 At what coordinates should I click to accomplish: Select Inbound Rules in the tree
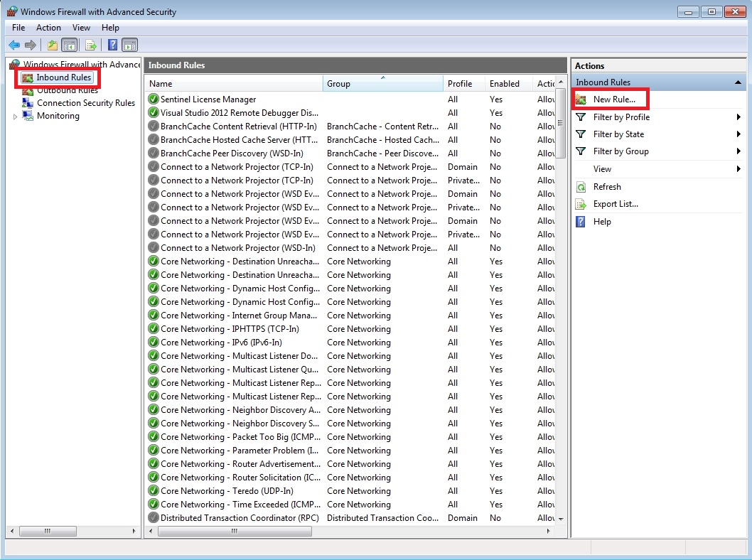pos(63,77)
